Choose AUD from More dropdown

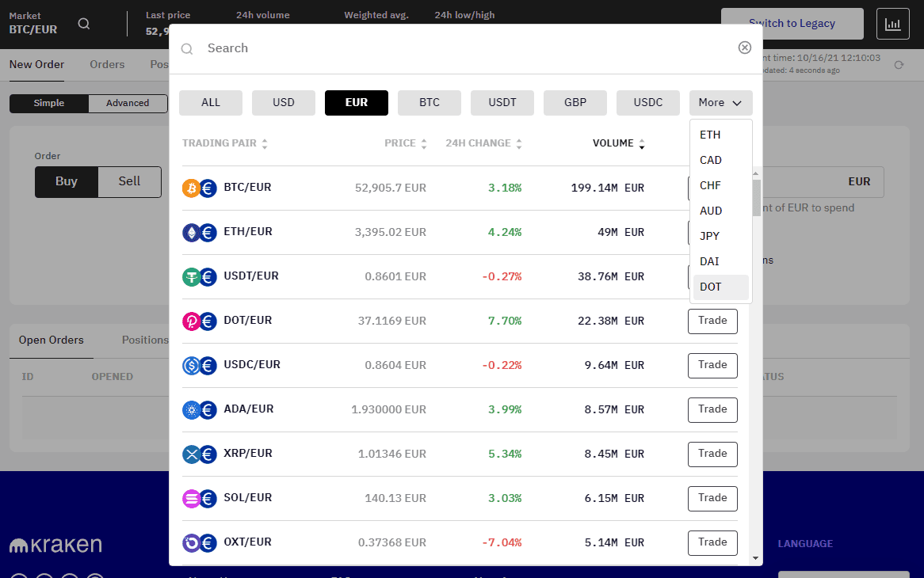tap(720, 211)
